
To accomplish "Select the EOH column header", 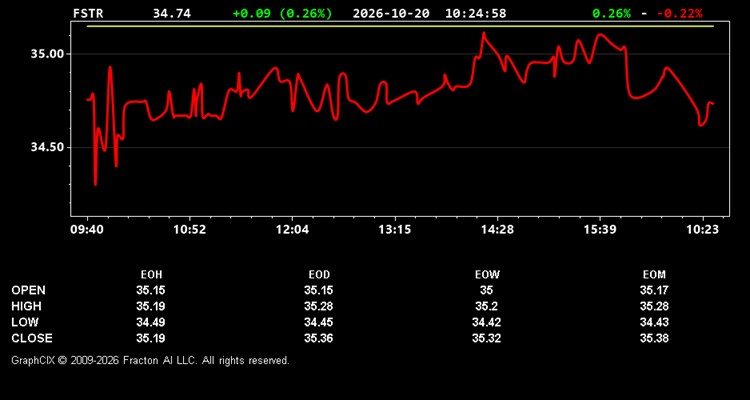I will [151, 275].
